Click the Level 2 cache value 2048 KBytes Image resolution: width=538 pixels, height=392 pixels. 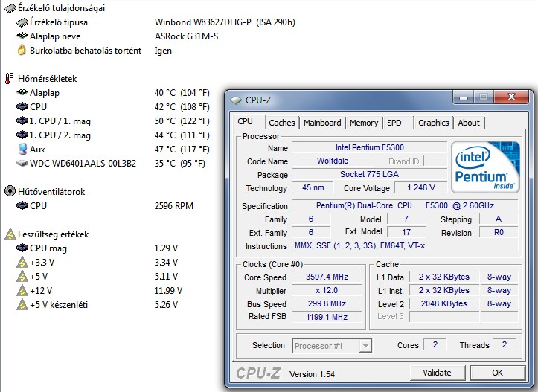(x=444, y=303)
